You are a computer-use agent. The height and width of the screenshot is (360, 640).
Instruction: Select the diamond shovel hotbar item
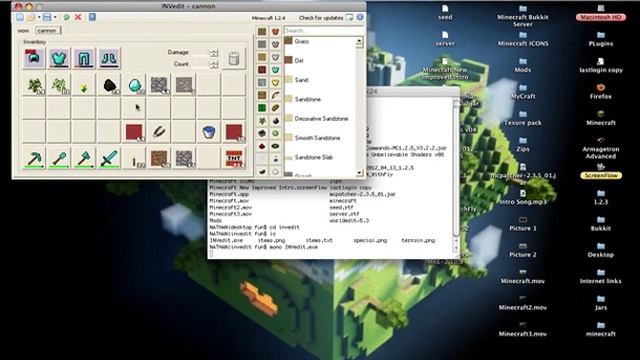[59, 158]
